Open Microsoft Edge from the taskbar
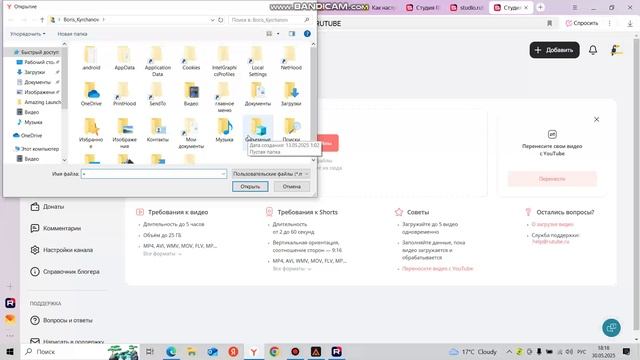The height and width of the screenshot is (360, 640). tap(171, 351)
